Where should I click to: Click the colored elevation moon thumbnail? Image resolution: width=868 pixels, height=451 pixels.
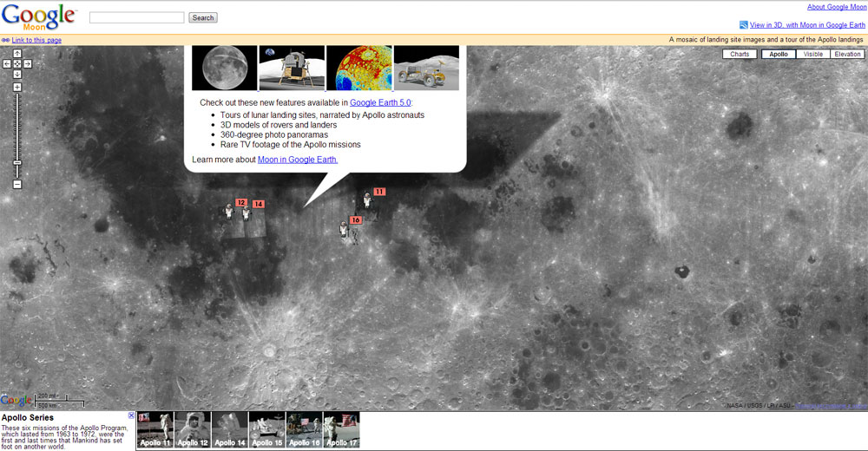359,68
